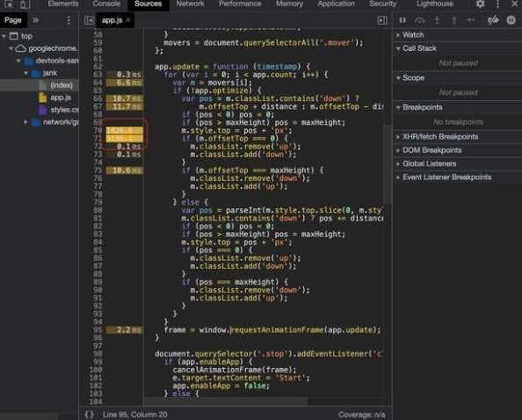Toggle the device toolbar icon

(x=25, y=4)
